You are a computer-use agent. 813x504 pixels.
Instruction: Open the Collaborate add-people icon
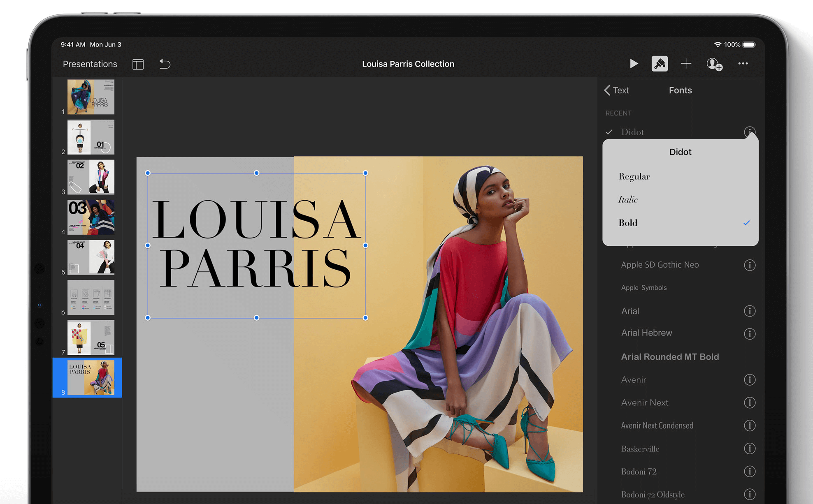[x=714, y=64]
